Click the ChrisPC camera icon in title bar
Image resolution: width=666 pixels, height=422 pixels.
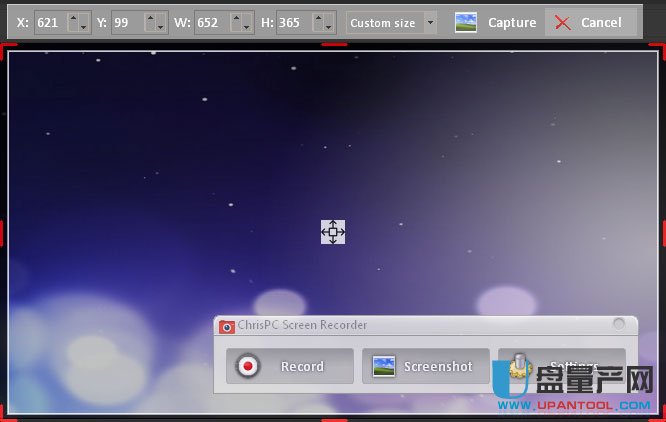[x=227, y=325]
